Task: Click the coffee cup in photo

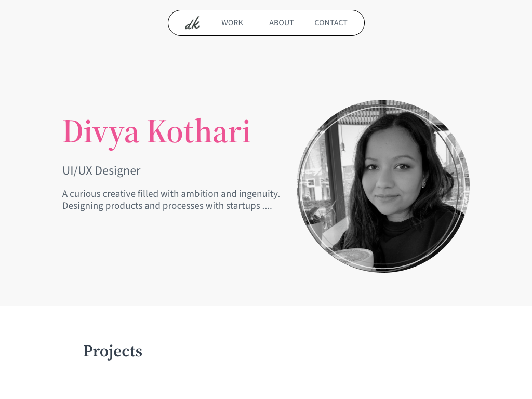Action: [353, 260]
